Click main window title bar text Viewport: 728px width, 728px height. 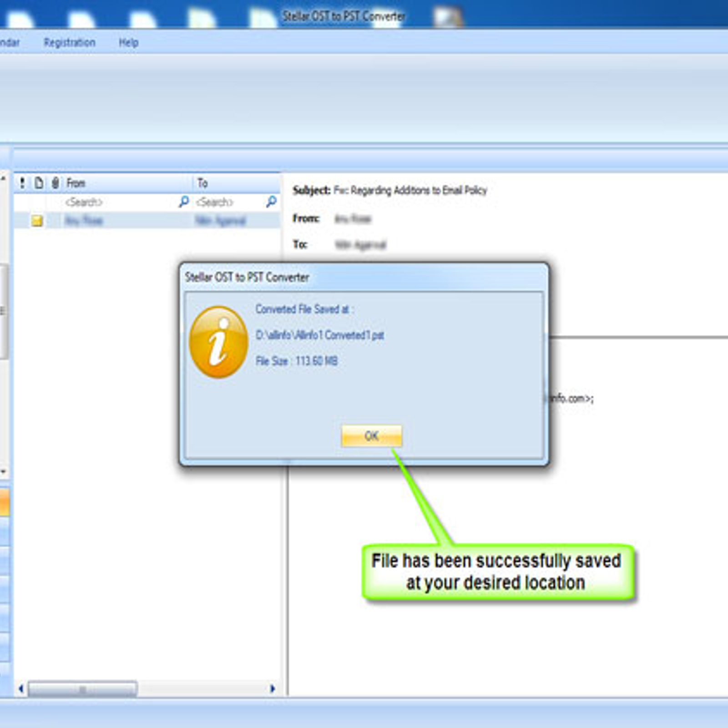coord(344,16)
